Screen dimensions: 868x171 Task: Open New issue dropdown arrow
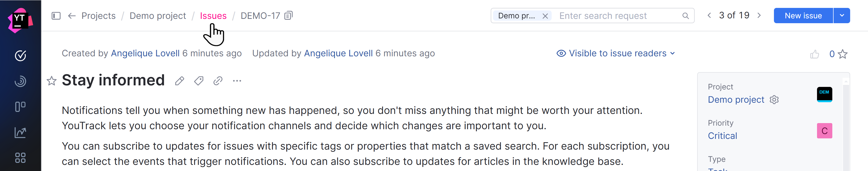click(842, 16)
